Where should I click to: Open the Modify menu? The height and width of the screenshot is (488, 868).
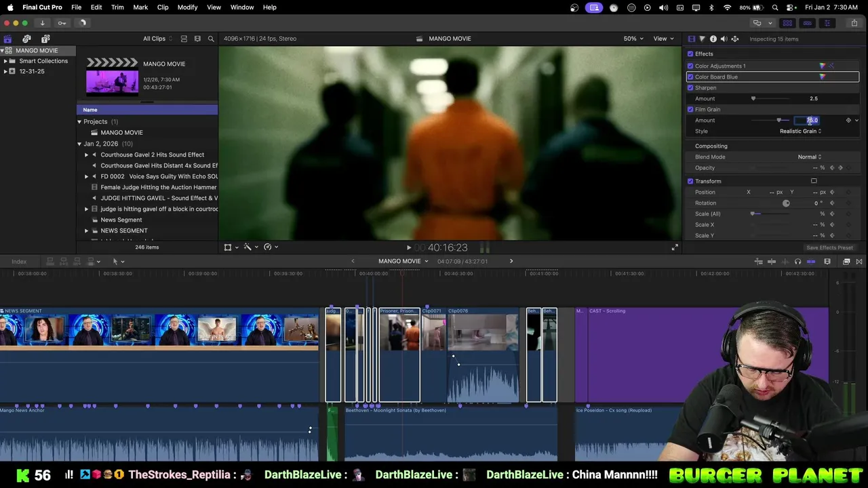(187, 7)
